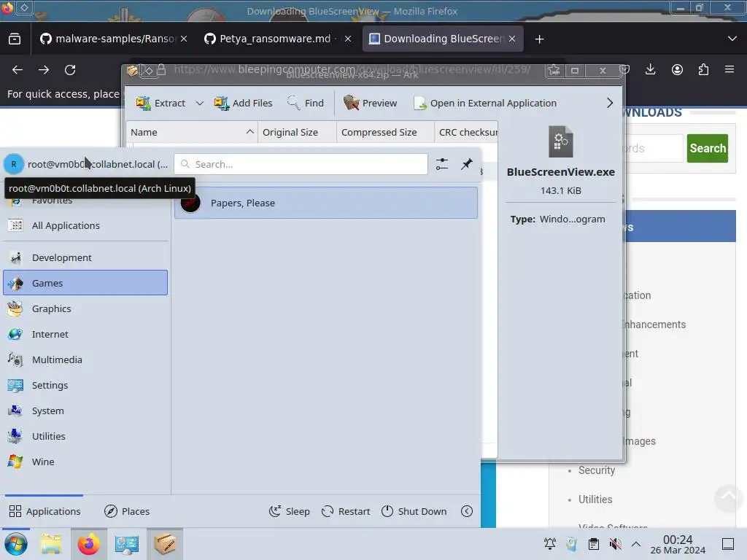Open Firefox View recent browsing icon
Image resolution: width=747 pixels, height=560 pixels.
click(x=15, y=39)
